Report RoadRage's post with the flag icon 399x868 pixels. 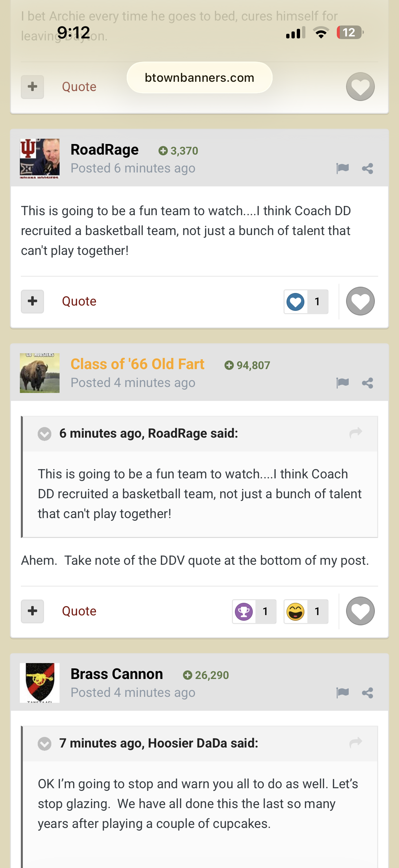coord(342,168)
